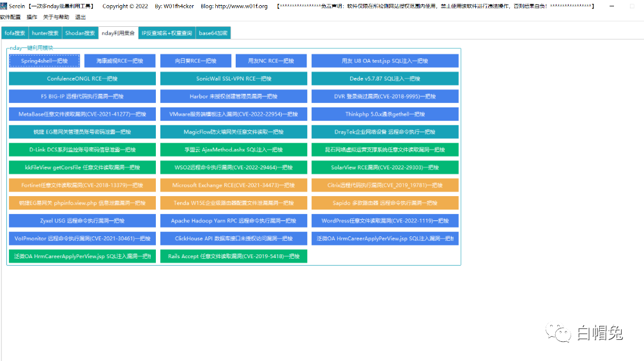Screen dimensions: 644x361
Task: Switch to the Shodan搜索 tab
Action: [80, 33]
